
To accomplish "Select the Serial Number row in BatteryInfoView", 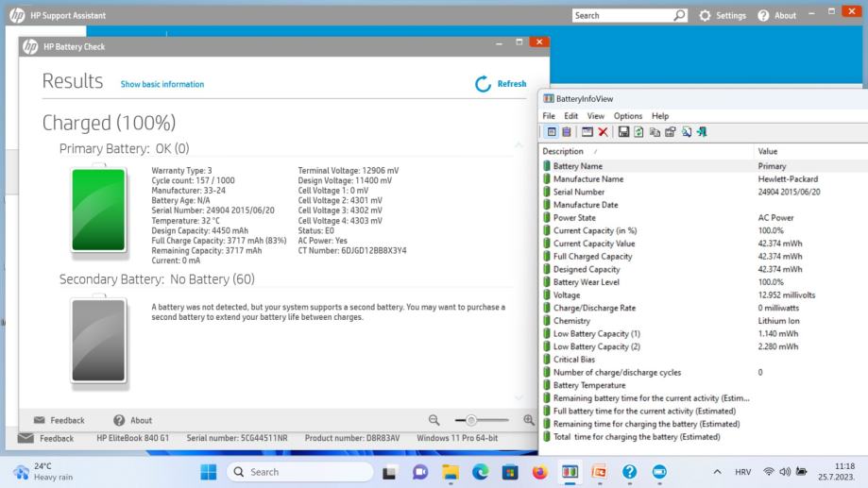I will click(704, 192).
